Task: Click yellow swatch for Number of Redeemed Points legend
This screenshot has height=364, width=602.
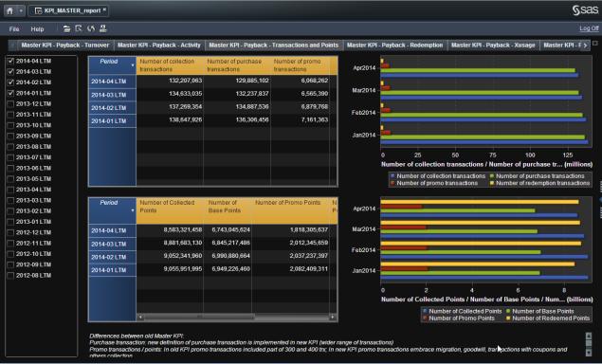Action: point(508,318)
